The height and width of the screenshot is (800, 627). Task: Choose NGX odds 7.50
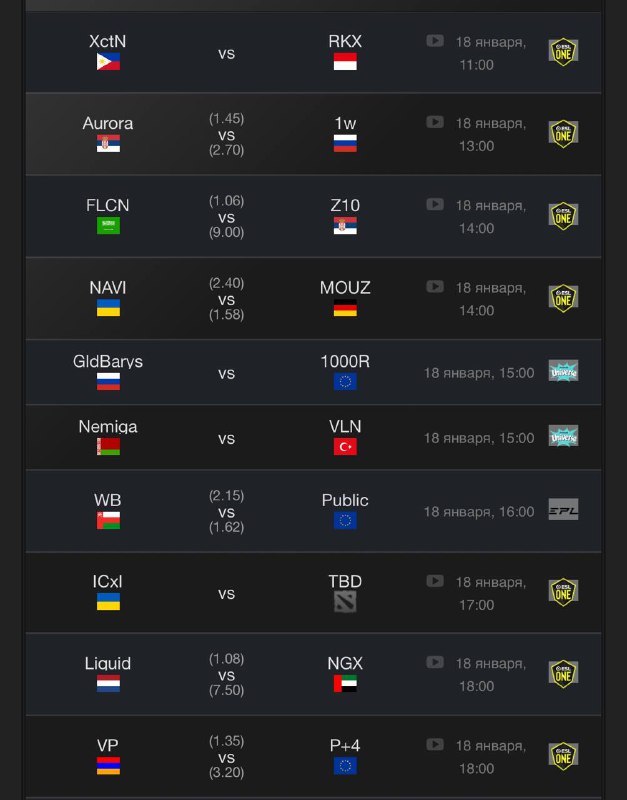tap(226, 690)
